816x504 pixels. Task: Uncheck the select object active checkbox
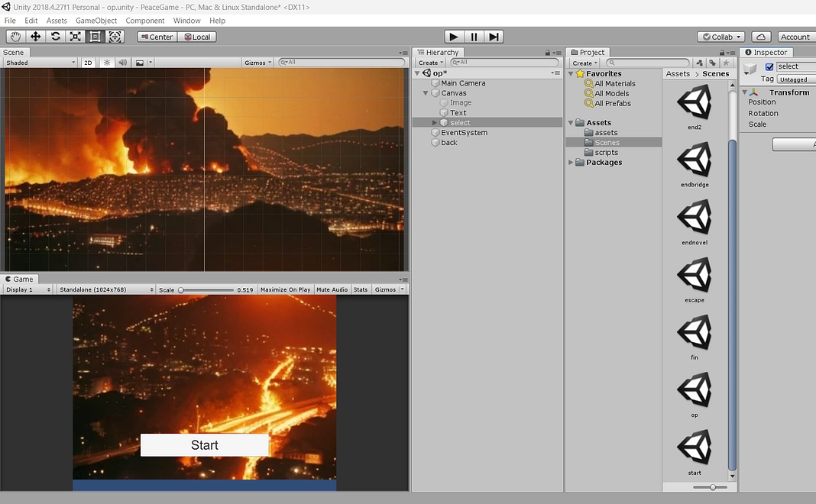[x=769, y=67]
